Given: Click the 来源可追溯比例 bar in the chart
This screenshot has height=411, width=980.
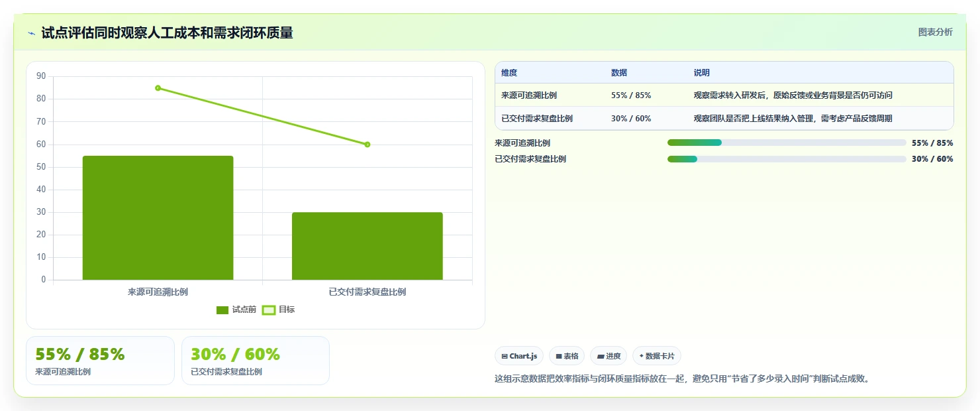Looking at the screenshot, I should (x=158, y=217).
